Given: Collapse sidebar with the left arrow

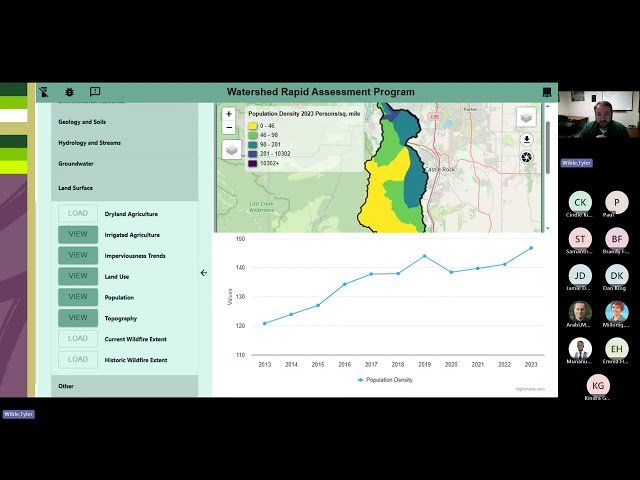Looking at the screenshot, I should (x=204, y=273).
